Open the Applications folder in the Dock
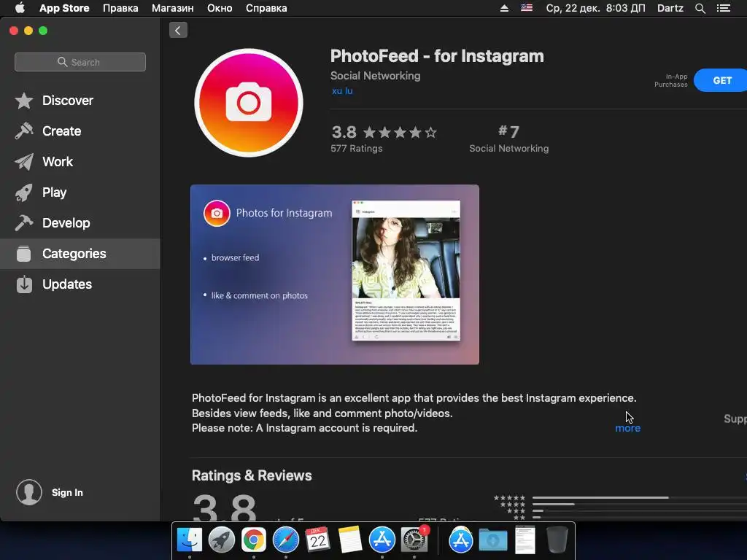Viewport: 747px width, 560px height. 461,540
